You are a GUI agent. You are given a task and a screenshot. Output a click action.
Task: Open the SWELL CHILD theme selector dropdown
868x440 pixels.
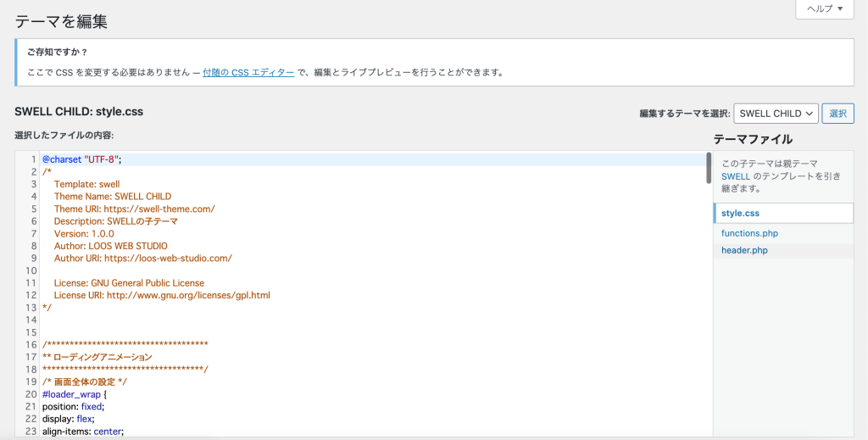click(x=776, y=114)
